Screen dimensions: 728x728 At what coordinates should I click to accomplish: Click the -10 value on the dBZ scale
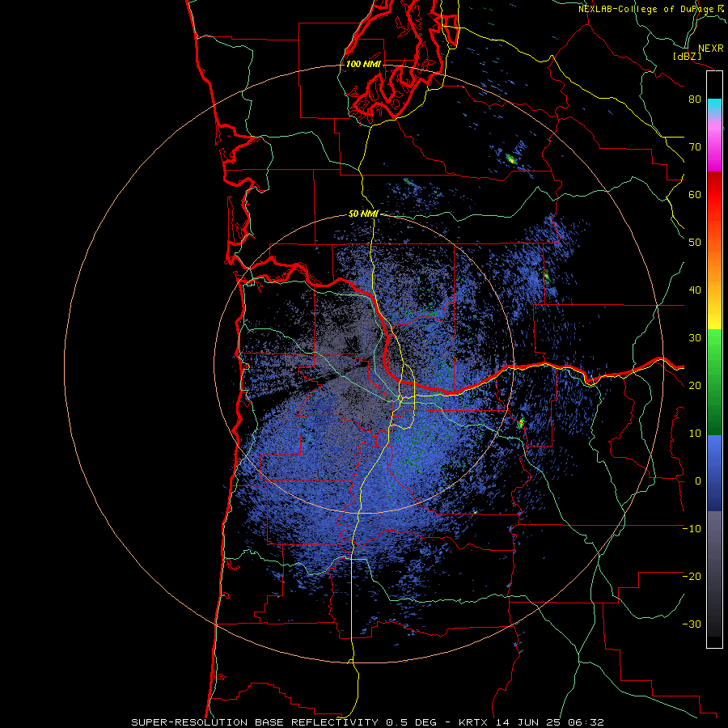click(x=692, y=529)
